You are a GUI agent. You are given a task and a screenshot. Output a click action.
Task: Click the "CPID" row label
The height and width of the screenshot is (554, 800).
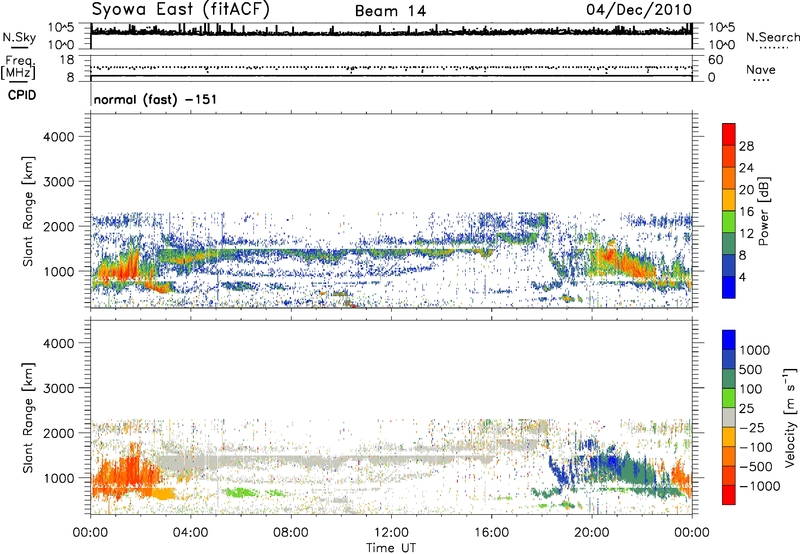(x=22, y=95)
